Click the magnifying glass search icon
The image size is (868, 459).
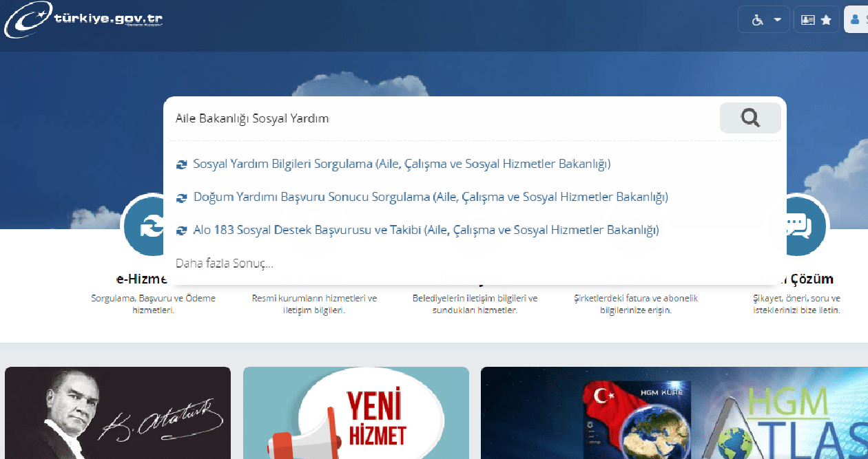pos(750,118)
